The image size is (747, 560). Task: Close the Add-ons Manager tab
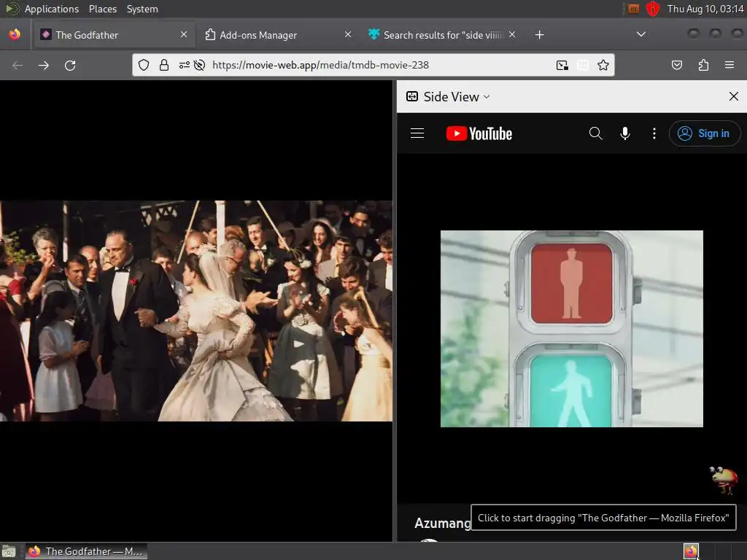[x=348, y=34]
